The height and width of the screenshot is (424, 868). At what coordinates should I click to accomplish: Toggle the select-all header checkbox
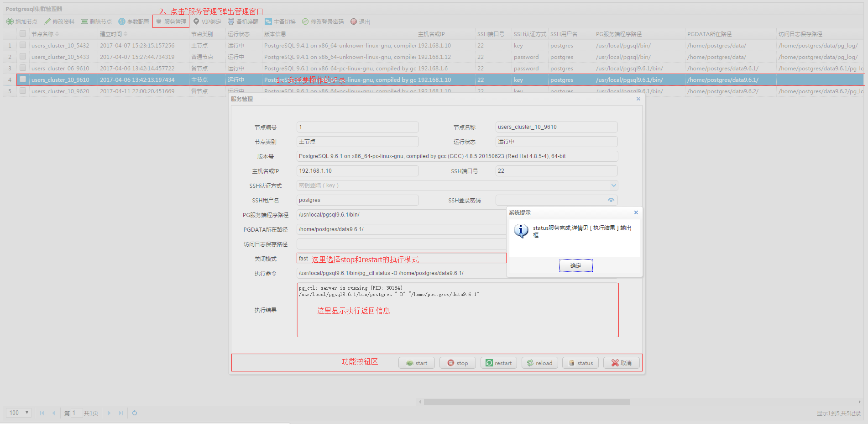pyautogui.click(x=23, y=33)
